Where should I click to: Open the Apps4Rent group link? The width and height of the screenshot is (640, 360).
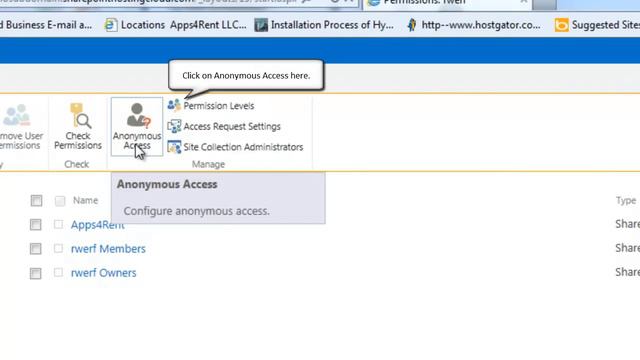point(98,225)
